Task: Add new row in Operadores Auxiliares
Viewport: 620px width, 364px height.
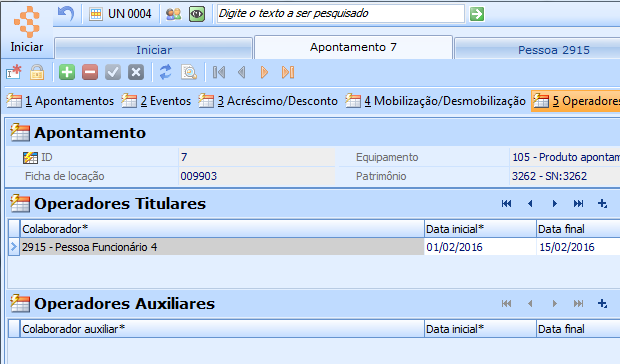Action: point(602,304)
